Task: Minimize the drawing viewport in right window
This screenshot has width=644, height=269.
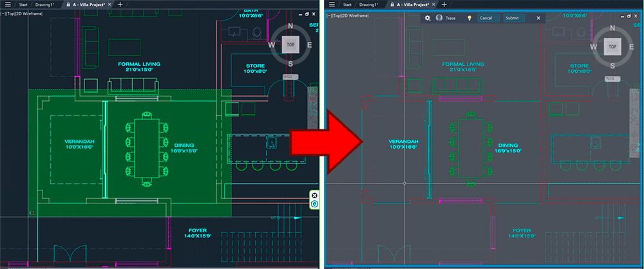Action: coord(623,15)
